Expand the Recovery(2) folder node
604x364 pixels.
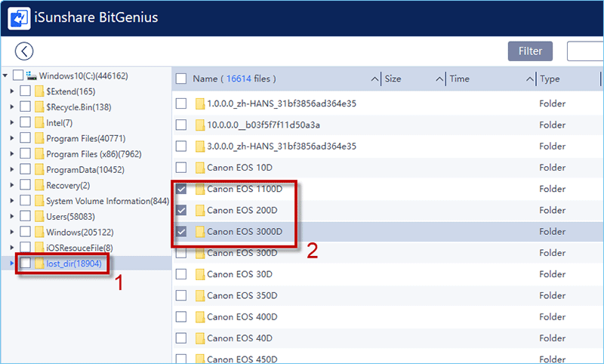(12, 185)
